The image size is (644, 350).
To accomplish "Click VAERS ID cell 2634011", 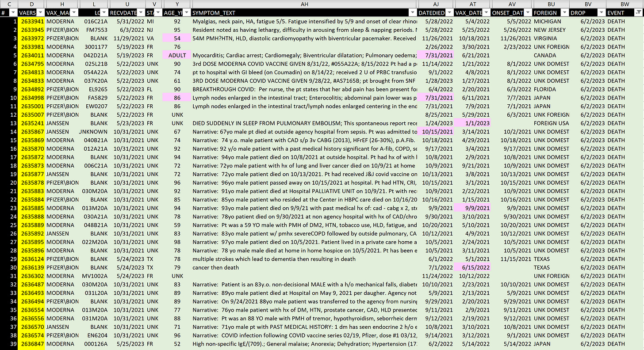I will (x=31, y=56).
